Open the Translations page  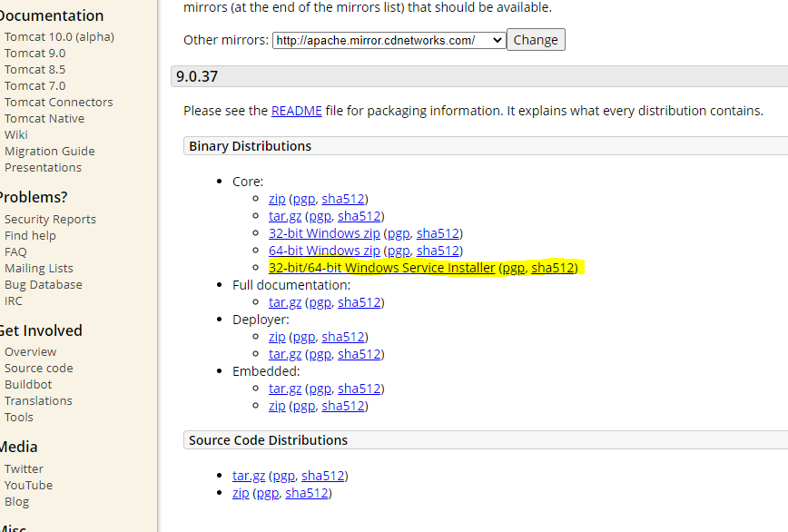pyautogui.click(x=38, y=400)
